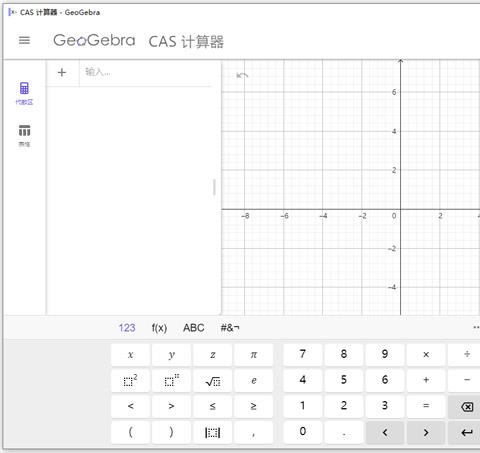The width and height of the screenshot is (480, 453).
Task: Tap the digit 4 key
Action: (303, 380)
